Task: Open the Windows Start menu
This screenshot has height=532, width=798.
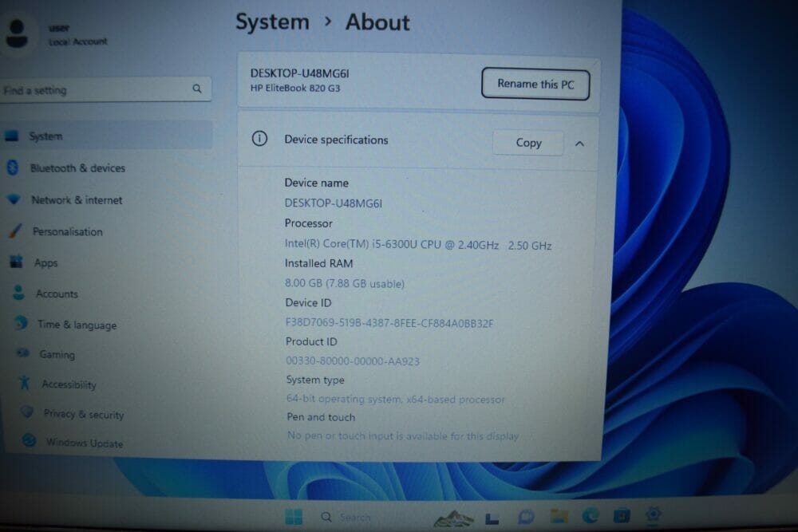Action: click(x=294, y=517)
